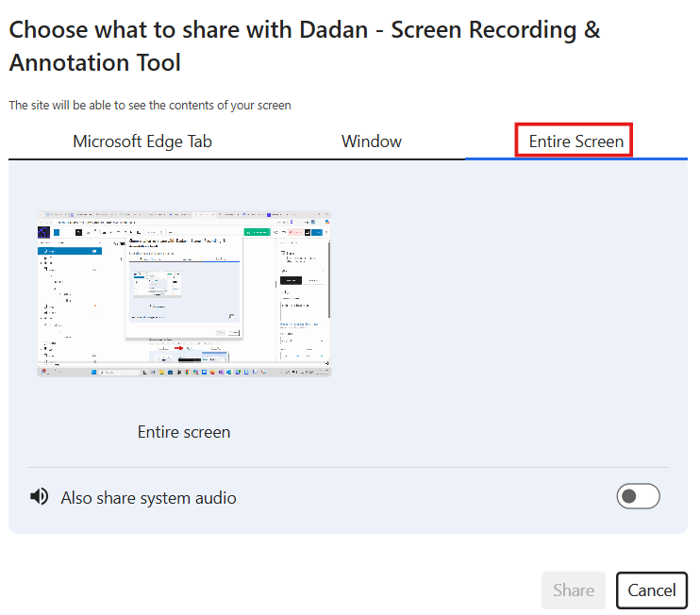Click the nested share dialog in the preview

coord(184,288)
